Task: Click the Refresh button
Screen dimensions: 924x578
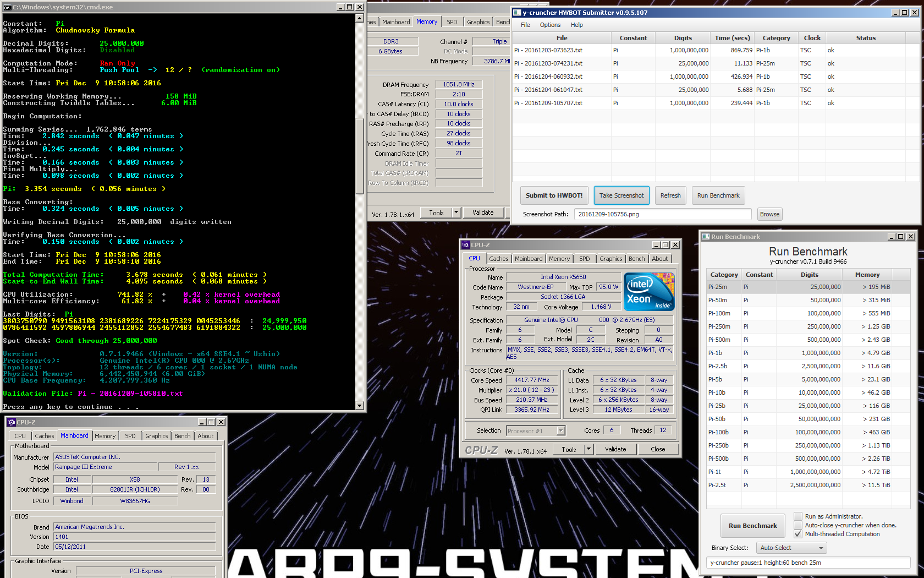Action: 670,195
